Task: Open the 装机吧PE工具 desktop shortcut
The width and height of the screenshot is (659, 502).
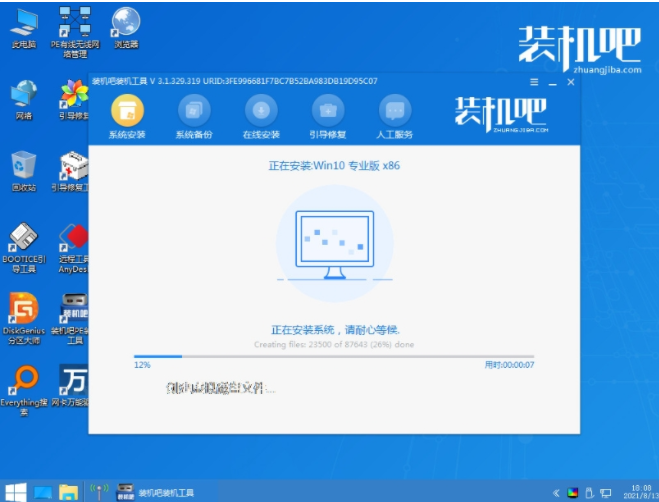Action: (72, 319)
